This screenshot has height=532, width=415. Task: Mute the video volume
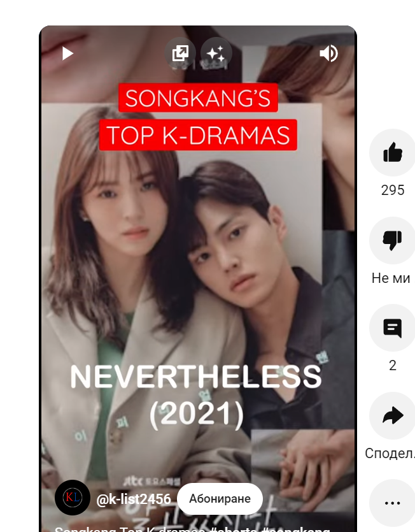click(328, 54)
